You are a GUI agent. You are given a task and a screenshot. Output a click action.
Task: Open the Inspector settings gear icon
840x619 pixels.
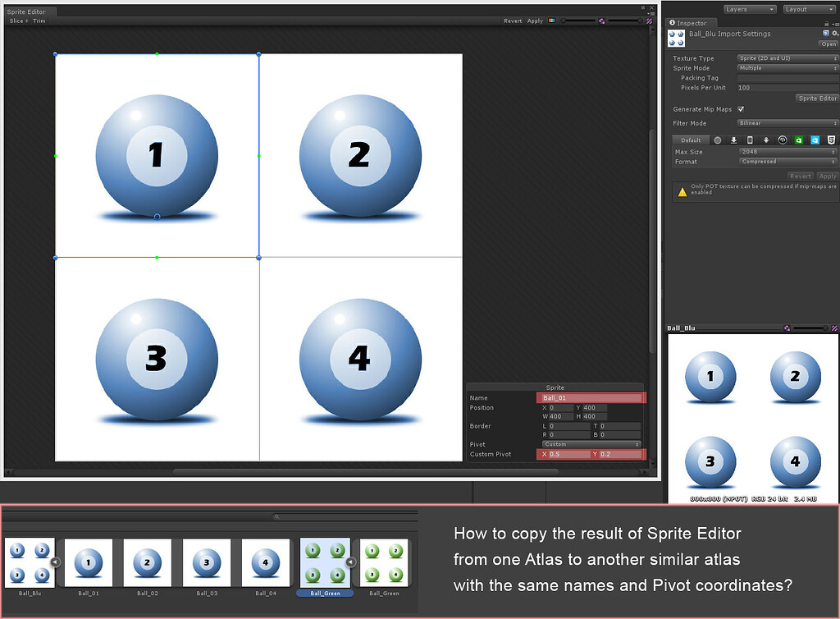(x=834, y=33)
